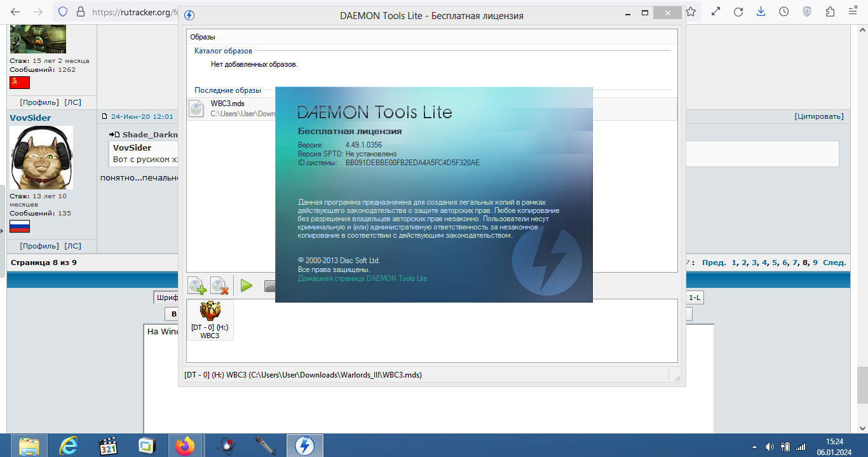
Task: Click the Образы section header
Action: pos(203,37)
